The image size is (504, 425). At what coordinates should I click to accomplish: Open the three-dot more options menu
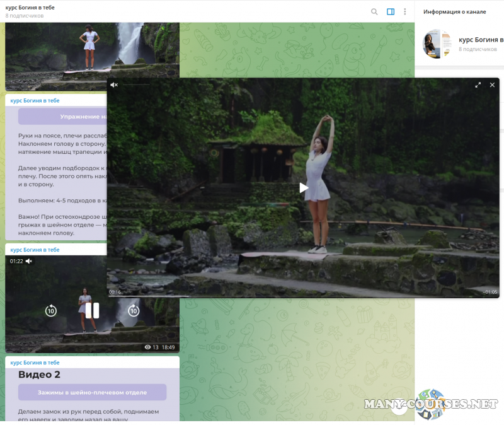pos(405,11)
